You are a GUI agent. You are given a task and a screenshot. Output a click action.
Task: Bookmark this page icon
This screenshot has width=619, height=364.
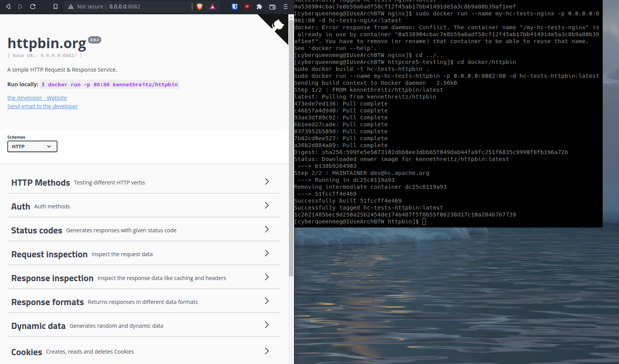[x=56, y=7]
